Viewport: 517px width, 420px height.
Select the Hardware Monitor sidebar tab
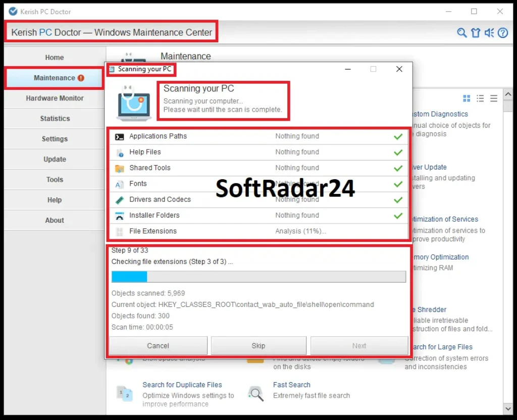point(55,98)
